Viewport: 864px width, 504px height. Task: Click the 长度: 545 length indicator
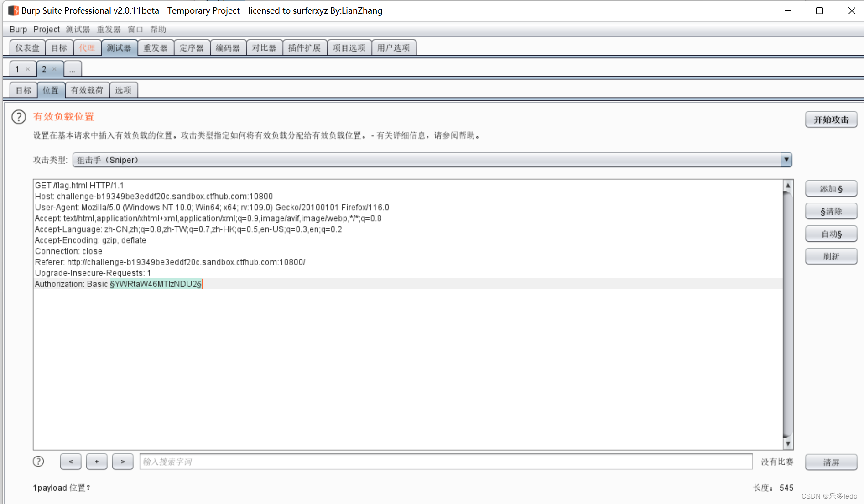pyautogui.click(x=773, y=488)
